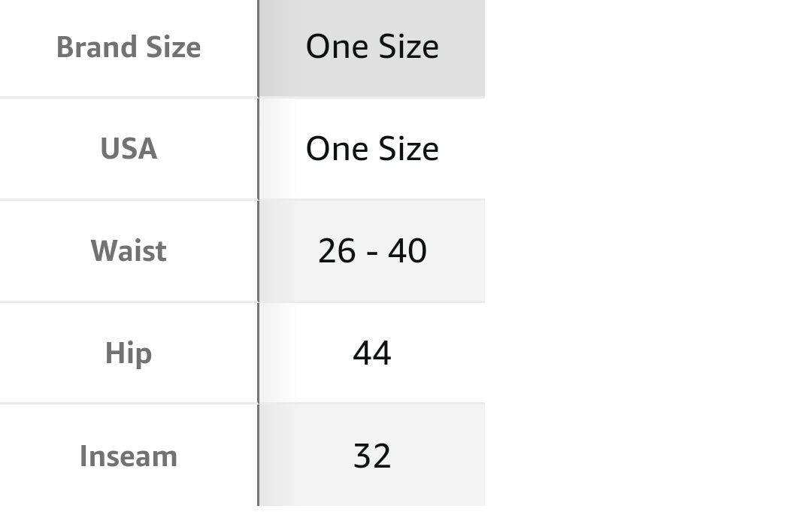Click the USA row label
Screen dimensions: 812x515
click(129, 149)
